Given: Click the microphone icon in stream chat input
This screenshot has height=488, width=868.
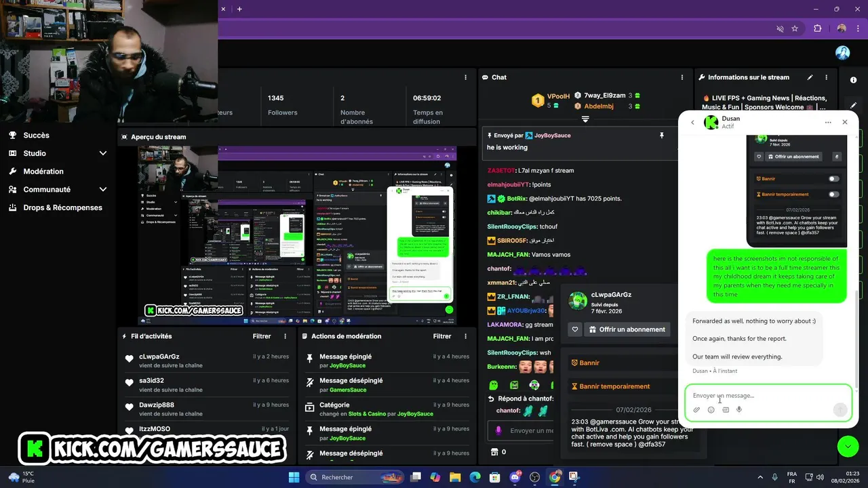Looking at the screenshot, I should [498, 430].
